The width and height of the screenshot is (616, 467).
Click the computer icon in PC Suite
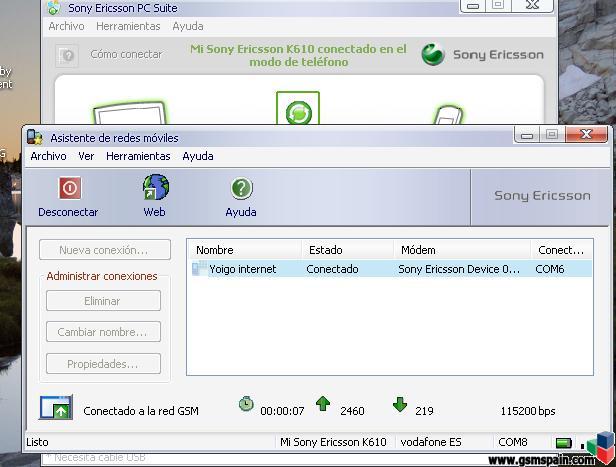tap(129, 113)
